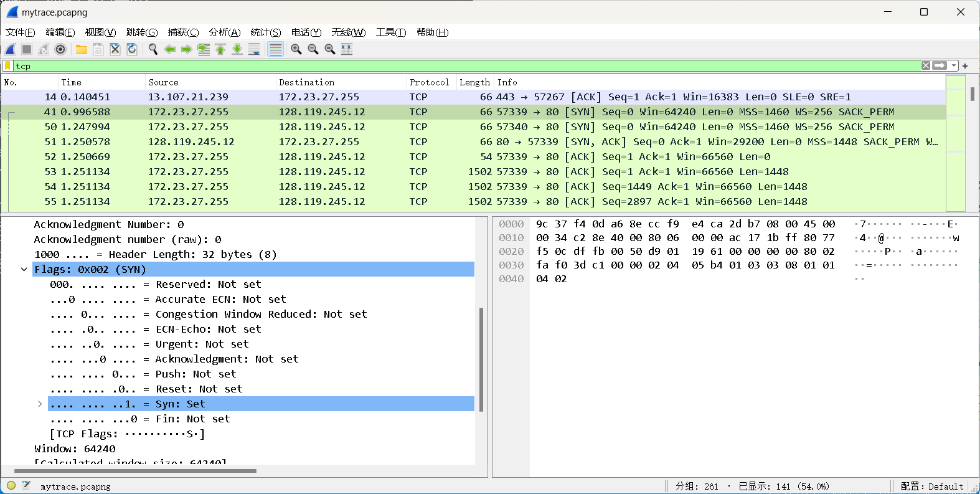
Task: Start capturing packets with shark fin icon
Action: point(10,49)
